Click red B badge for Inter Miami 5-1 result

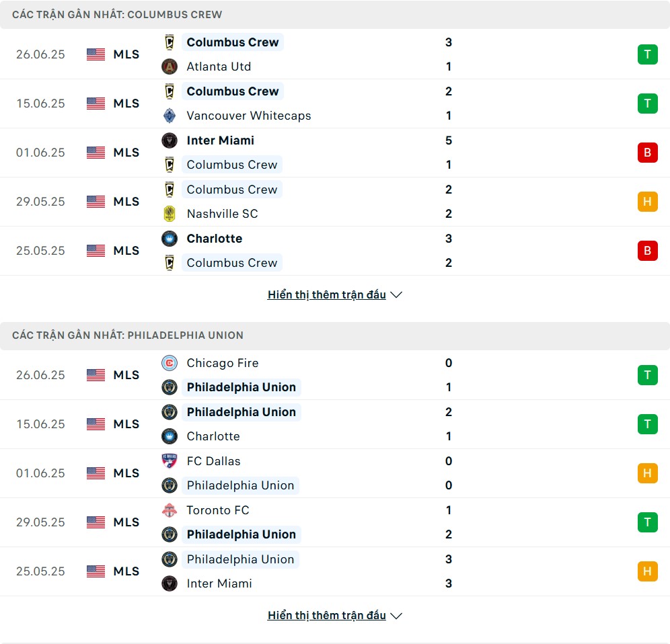[647, 153]
